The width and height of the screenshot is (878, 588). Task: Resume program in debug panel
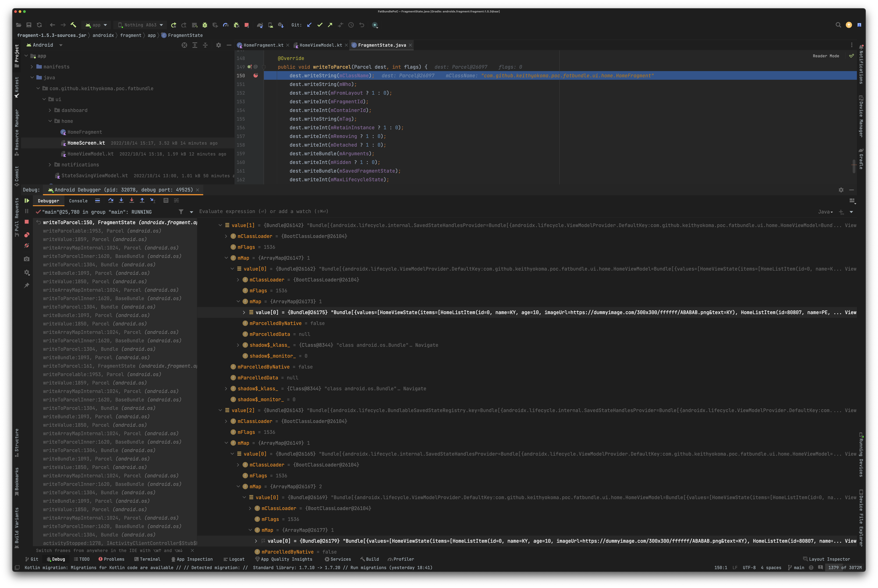[27, 201]
